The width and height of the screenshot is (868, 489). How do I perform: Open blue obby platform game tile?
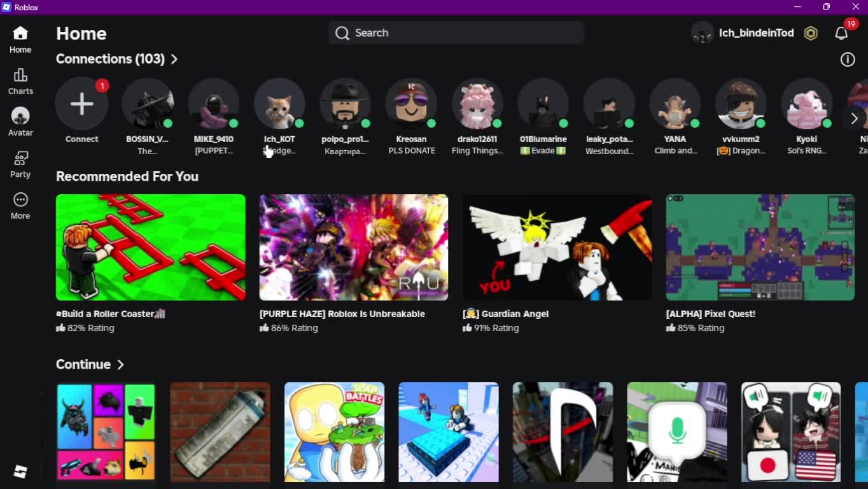click(449, 432)
